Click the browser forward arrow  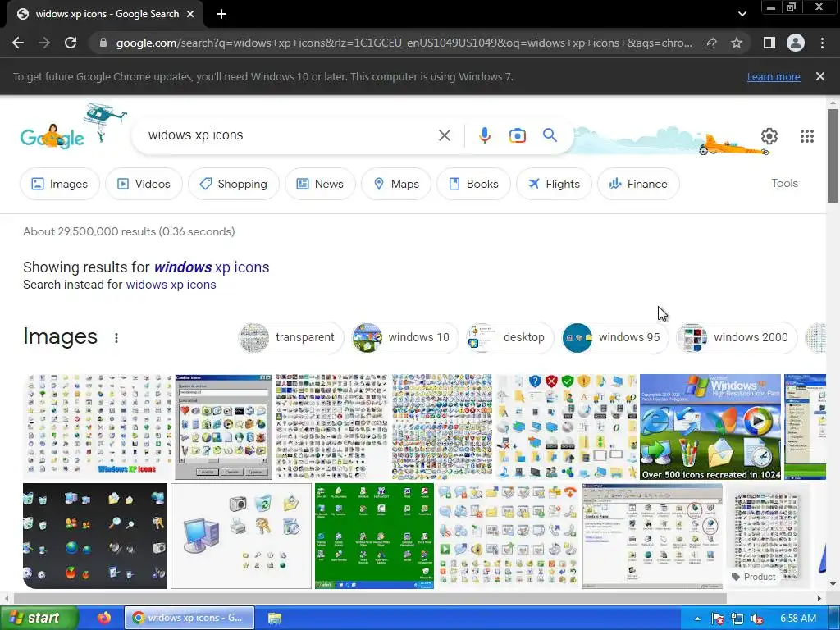coord(44,43)
